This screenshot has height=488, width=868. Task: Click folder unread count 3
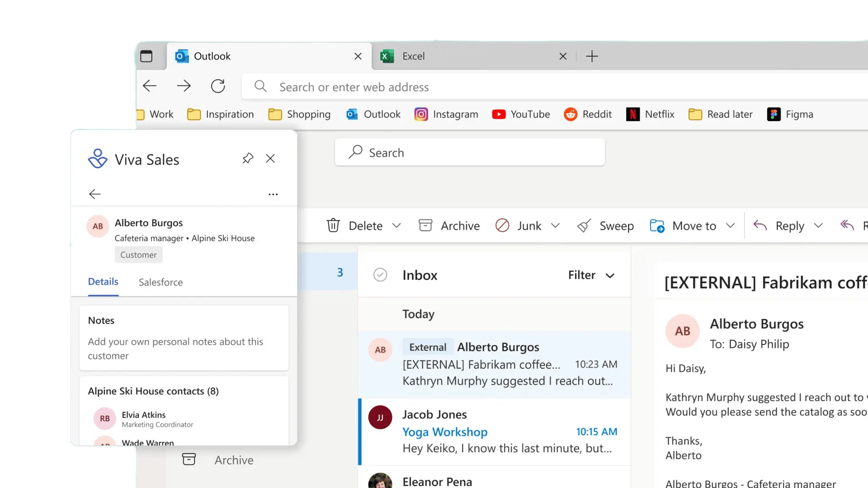(340, 272)
